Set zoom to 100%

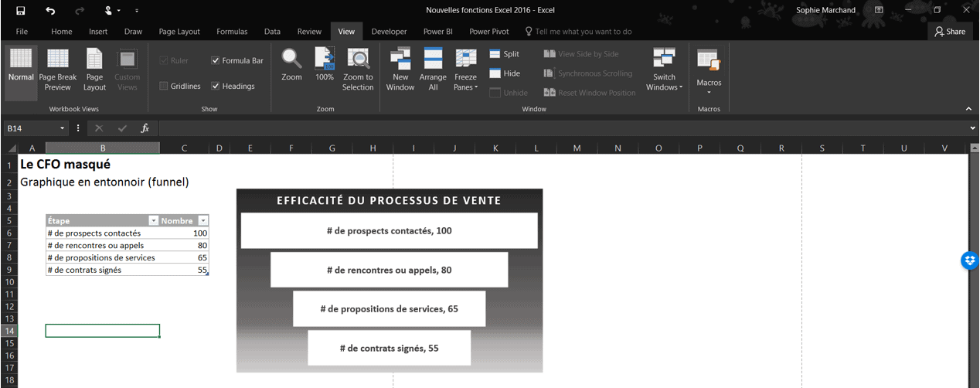pyautogui.click(x=325, y=60)
